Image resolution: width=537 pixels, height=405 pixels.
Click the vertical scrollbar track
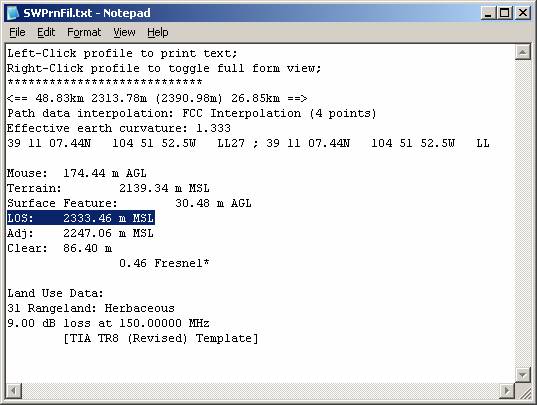(523, 214)
